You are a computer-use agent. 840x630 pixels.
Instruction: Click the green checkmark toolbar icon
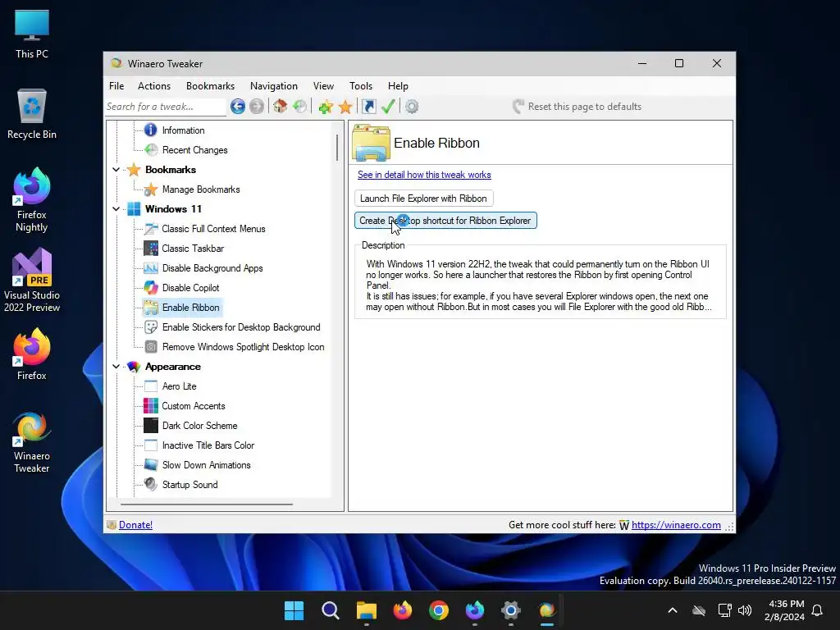(388, 107)
